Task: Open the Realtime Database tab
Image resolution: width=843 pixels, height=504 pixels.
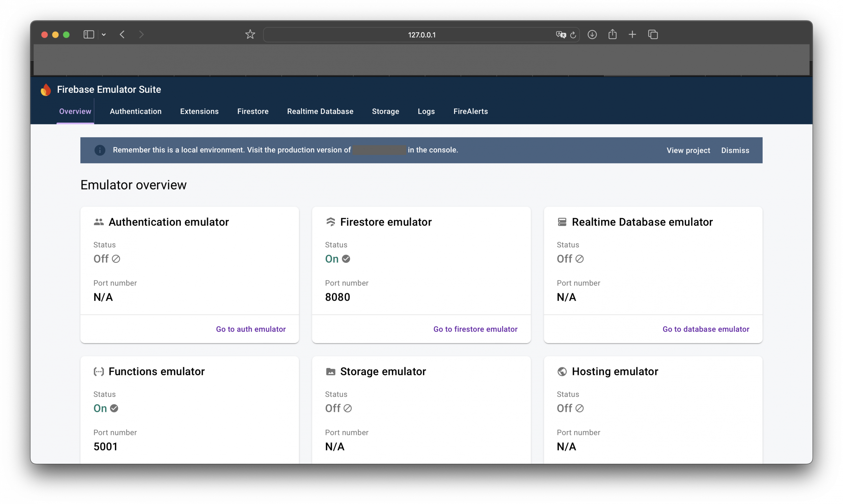Action: [x=320, y=112]
